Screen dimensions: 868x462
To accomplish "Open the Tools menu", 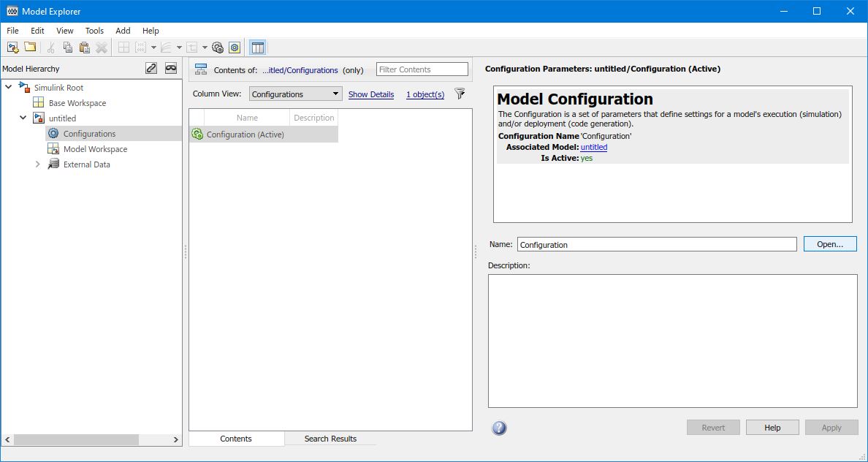I will [94, 31].
